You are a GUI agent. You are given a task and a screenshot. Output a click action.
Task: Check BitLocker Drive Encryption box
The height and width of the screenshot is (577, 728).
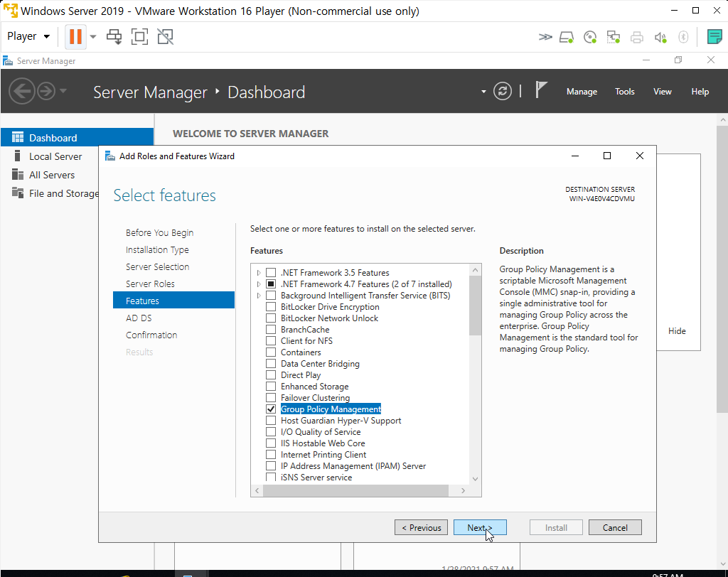tap(271, 307)
